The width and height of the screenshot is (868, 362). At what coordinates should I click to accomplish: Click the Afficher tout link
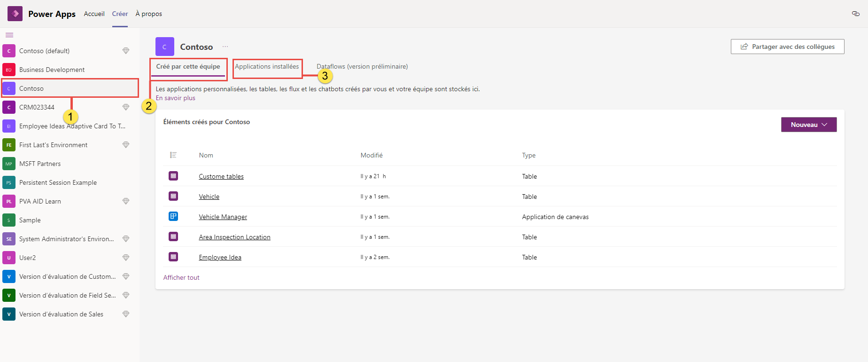click(181, 277)
